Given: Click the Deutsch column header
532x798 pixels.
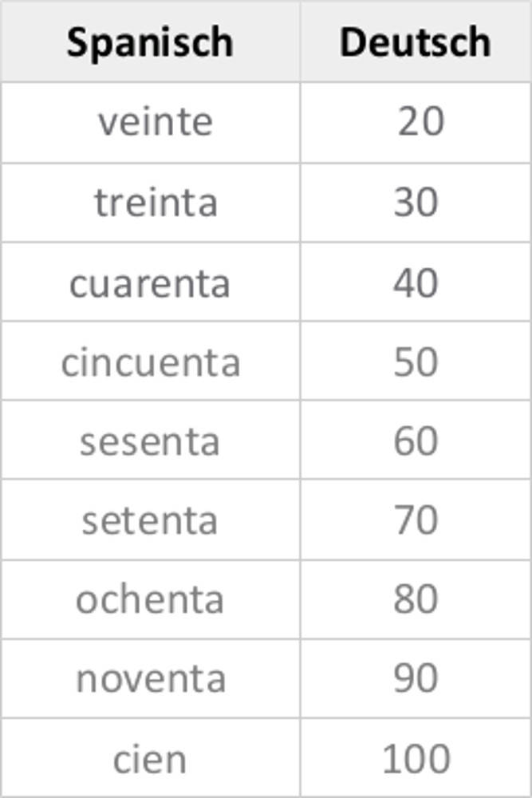Looking at the screenshot, I should click(x=415, y=41).
